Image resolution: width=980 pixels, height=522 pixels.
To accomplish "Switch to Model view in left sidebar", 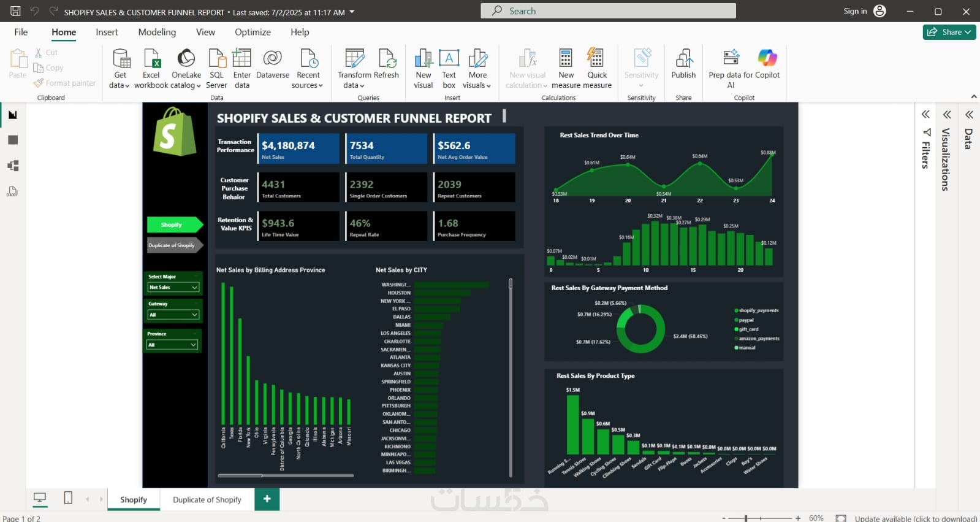I will coord(13,166).
